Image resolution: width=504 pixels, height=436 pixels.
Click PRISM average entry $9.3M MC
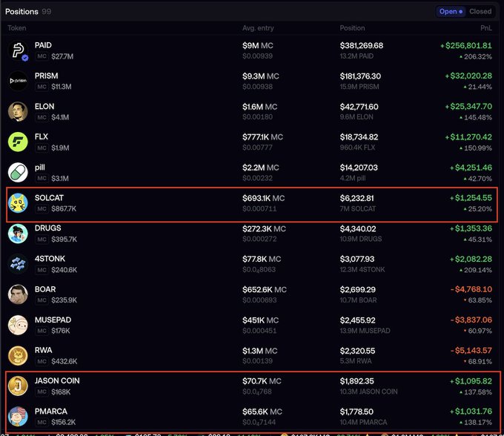261,76
